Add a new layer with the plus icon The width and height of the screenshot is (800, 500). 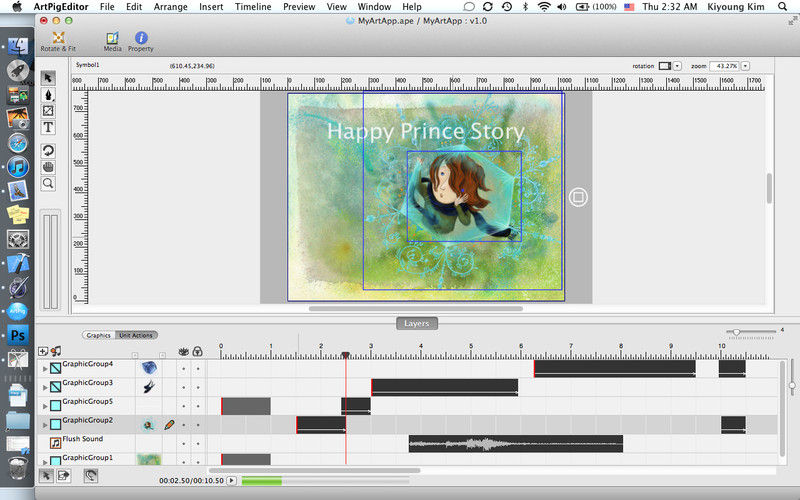43,351
